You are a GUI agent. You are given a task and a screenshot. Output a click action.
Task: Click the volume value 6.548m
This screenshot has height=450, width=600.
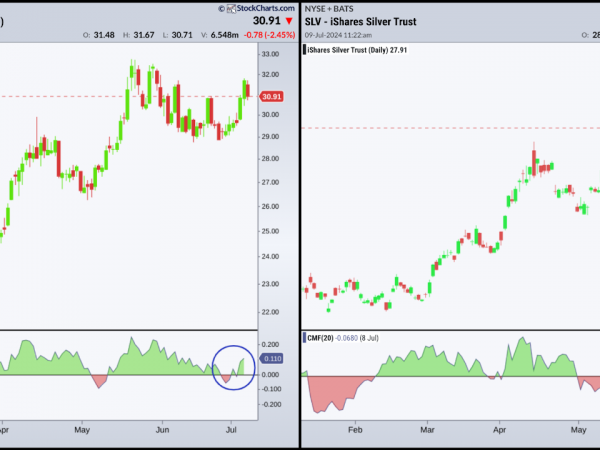[225, 35]
